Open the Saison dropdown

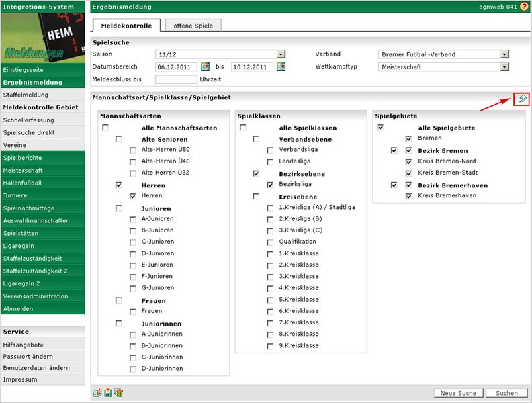[281, 54]
